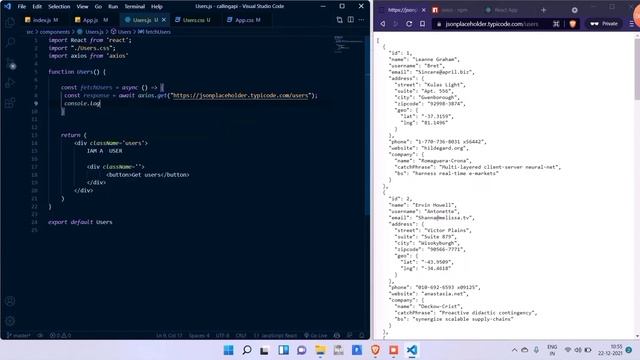The image size is (640, 360).
Task: Close the Users.js editor tab
Action: tap(164, 20)
